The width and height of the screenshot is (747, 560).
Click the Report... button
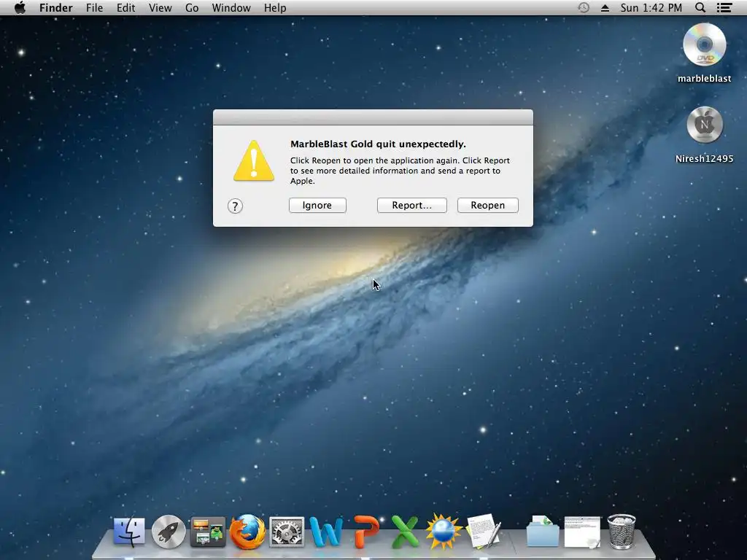click(x=412, y=205)
